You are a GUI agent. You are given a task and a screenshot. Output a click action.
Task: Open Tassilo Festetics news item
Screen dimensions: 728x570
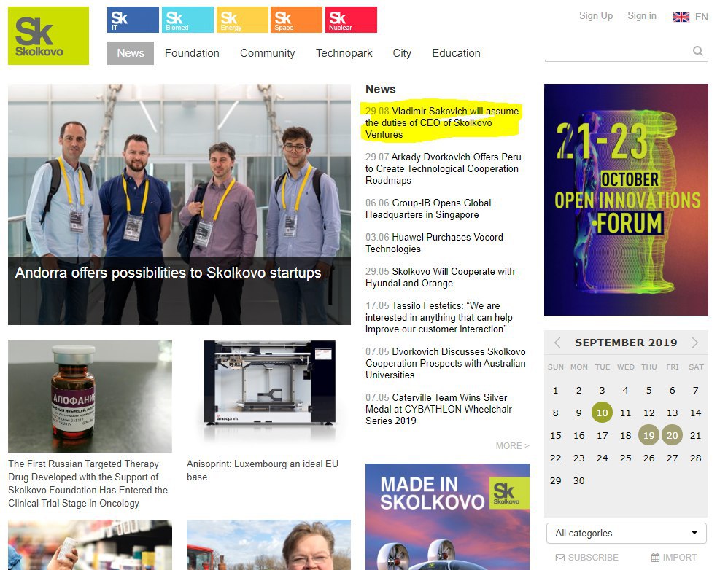438,318
